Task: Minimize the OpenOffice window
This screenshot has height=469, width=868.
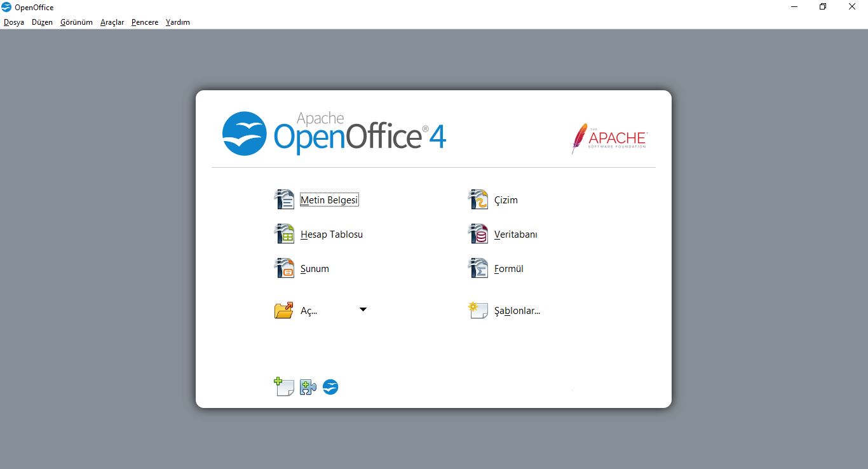Action: point(794,7)
